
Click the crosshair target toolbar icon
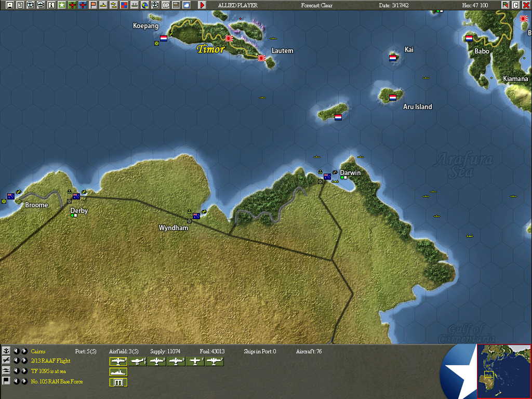point(155,5)
